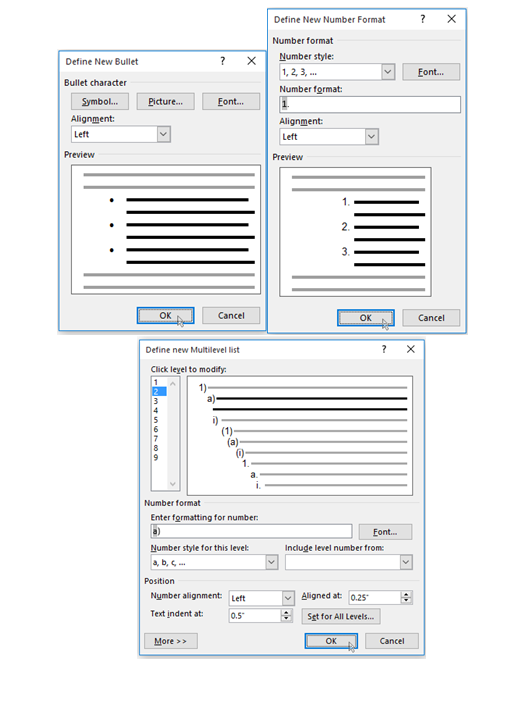Select level 3 in level list
510x715 pixels.
click(156, 401)
